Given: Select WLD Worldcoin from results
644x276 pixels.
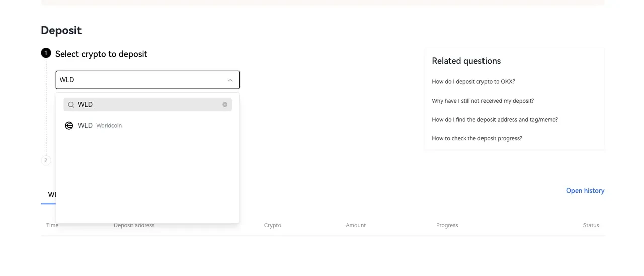Looking at the screenshot, I should coord(148,126).
